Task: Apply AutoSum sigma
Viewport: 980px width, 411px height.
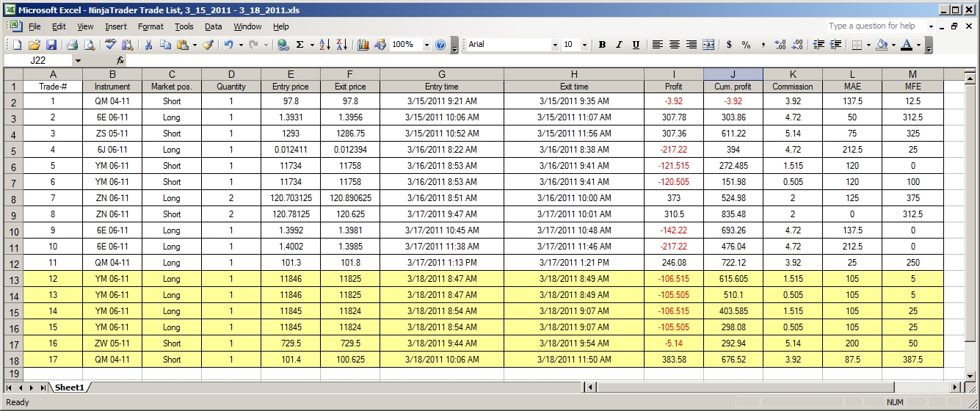Action: 300,45
